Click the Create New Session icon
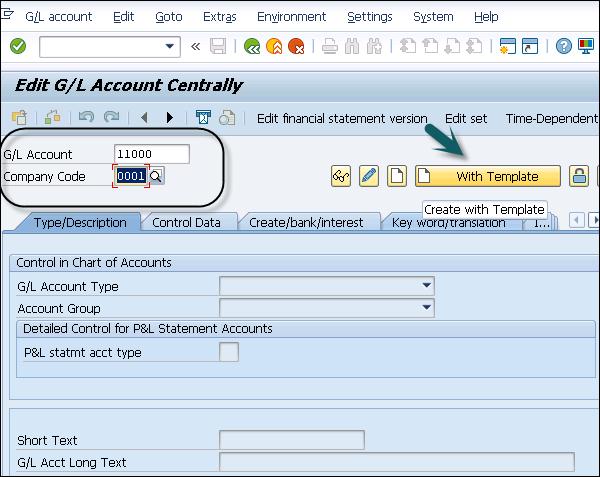Image resolution: width=600 pixels, height=477 pixels. tap(508, 46)
